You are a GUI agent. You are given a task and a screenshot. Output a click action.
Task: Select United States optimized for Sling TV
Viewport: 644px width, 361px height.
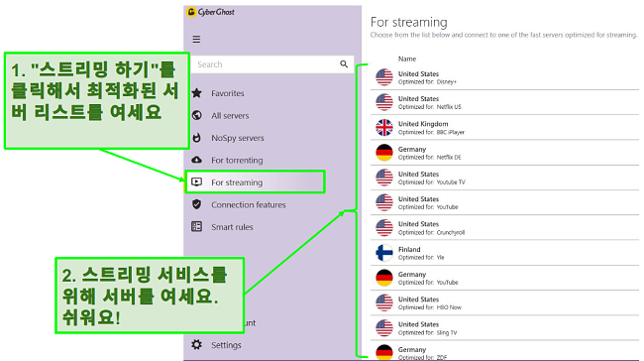(x=504, y=328)
